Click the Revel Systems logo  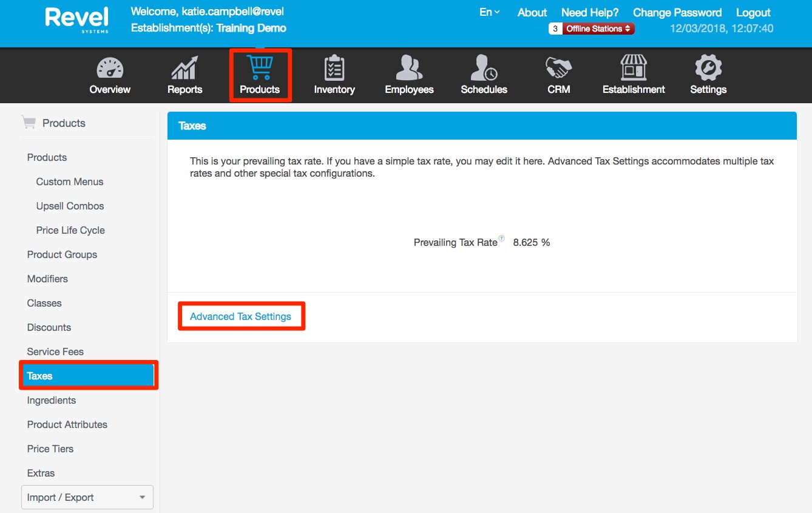pos(77,19)
